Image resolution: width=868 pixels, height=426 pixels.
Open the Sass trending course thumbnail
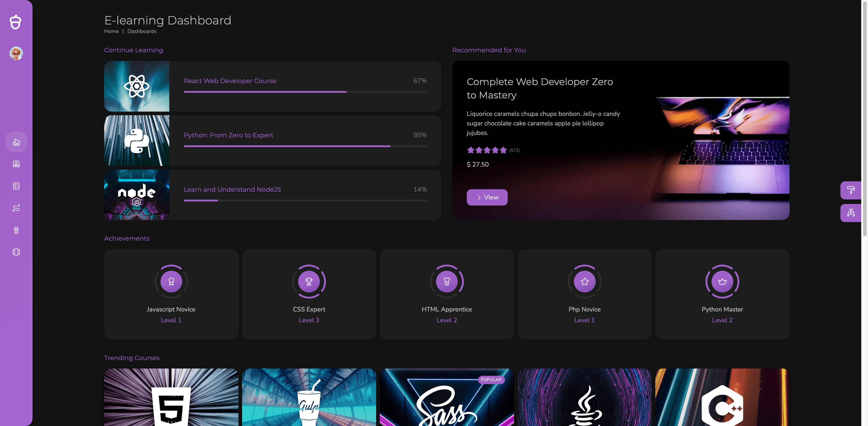(446, 398)
